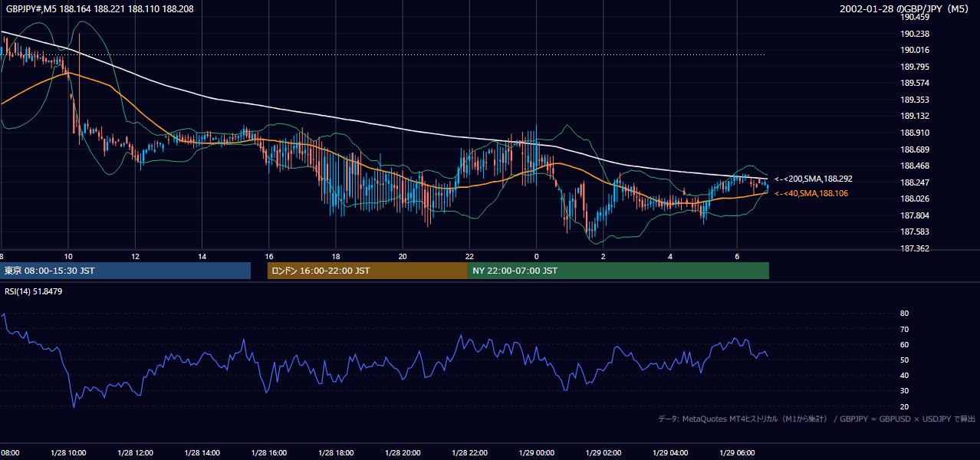Click the 1/28 20:00 date axis label

click(x=403, y=453)
